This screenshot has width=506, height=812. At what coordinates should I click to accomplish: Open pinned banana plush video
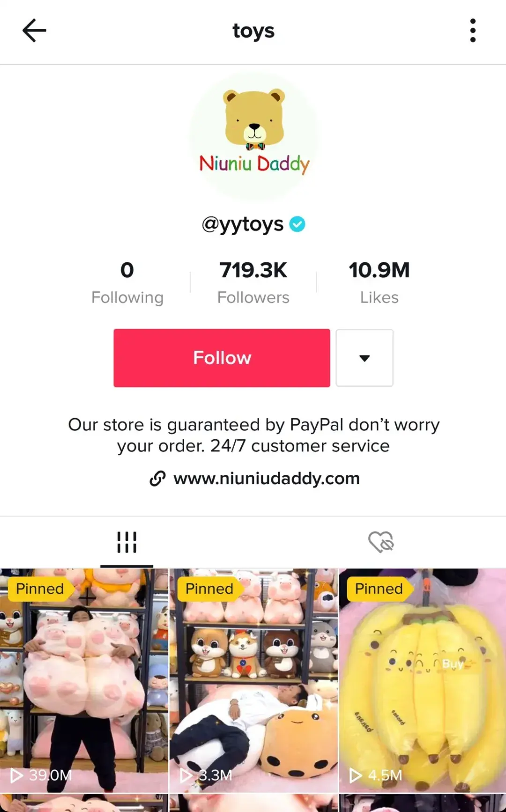tap(423, 680)
